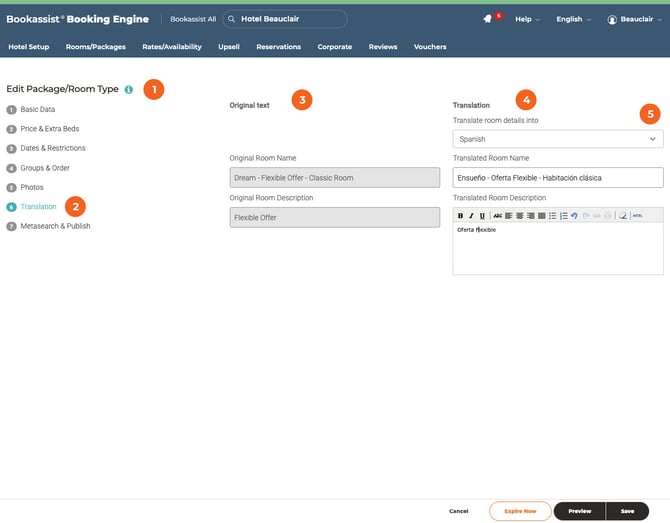Viewport: 670px width, 523px height.
Task: Click info icon beside Edit Package/Room Type
Action: 129,89
